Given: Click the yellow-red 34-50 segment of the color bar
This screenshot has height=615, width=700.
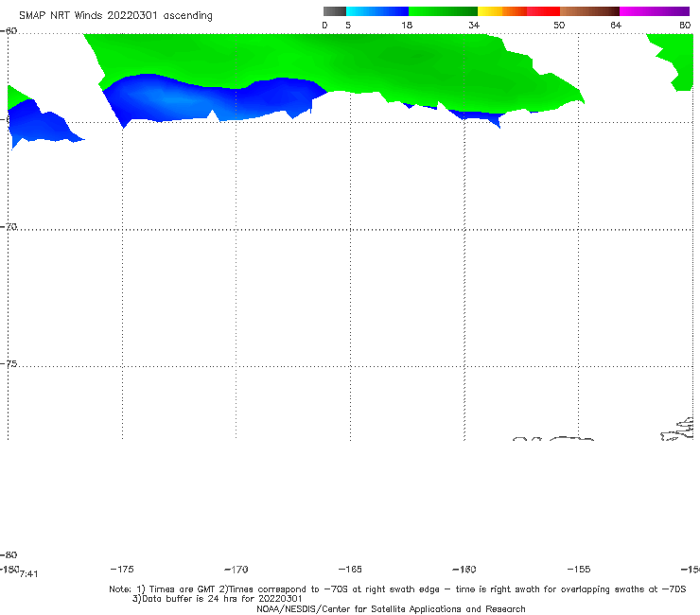Looking at the screenshot, I should point(518,11).
